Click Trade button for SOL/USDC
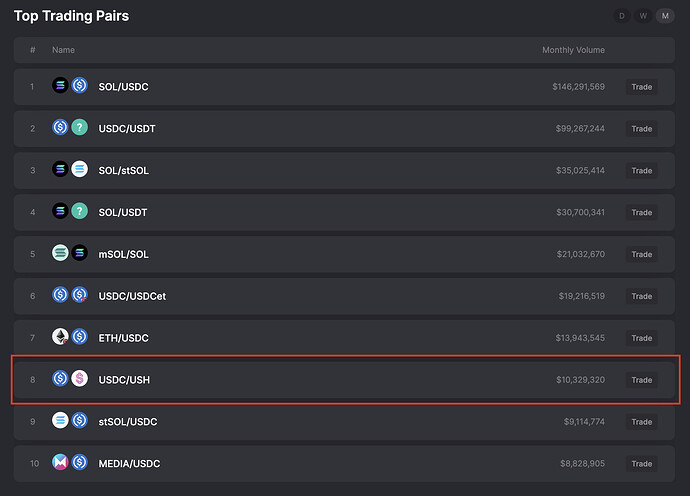 click(x=642, y=87)
